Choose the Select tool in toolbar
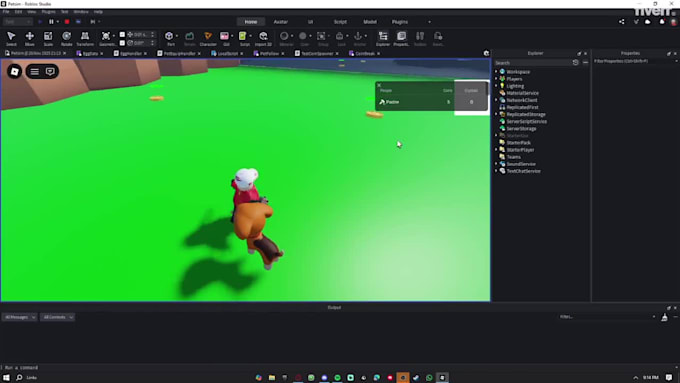 point(11,38)
